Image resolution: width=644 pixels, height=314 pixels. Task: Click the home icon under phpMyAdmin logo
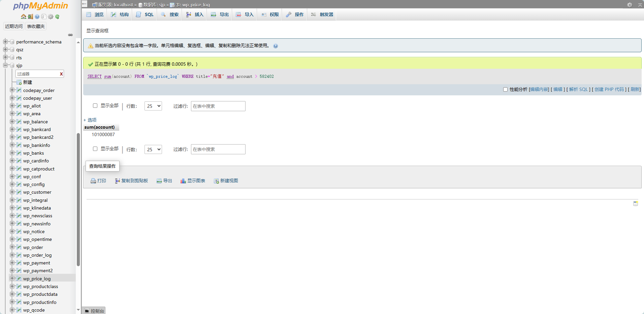pyautogui.click(x=23, y=17)
